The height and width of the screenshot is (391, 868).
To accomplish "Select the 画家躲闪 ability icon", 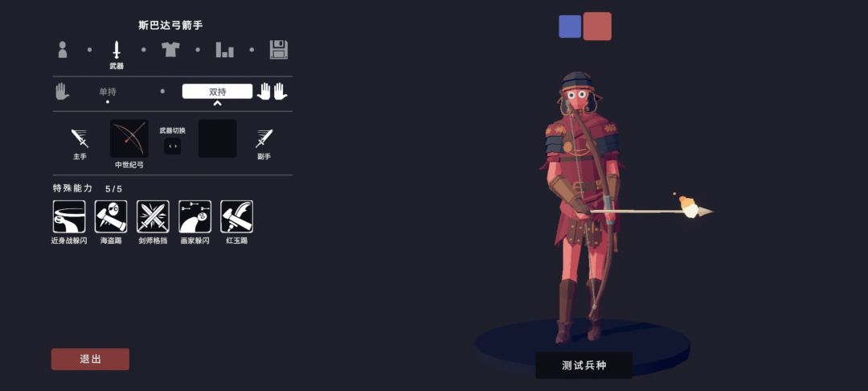I will coord(194,216).
